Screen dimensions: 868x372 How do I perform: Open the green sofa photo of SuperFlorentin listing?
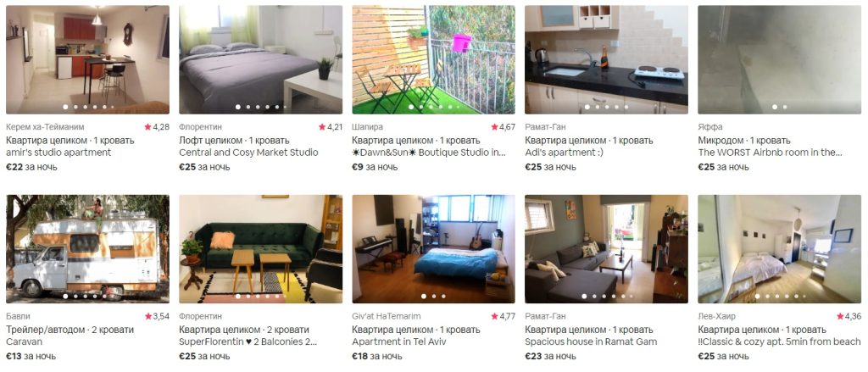[x=261, y=249]
